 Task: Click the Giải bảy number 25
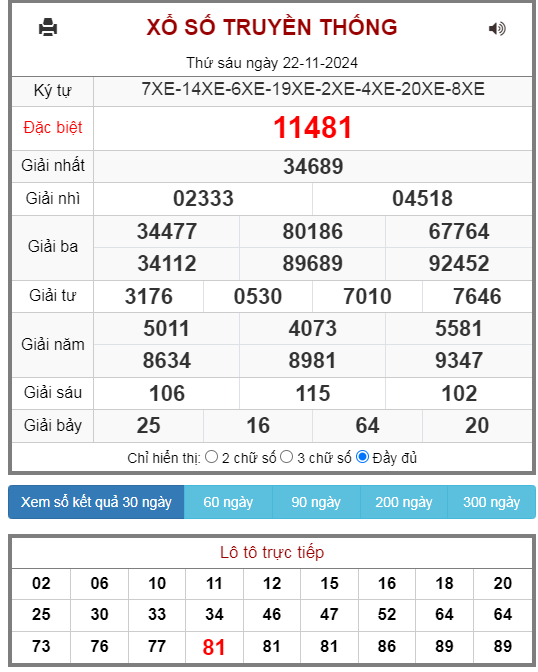click(148, 426)
